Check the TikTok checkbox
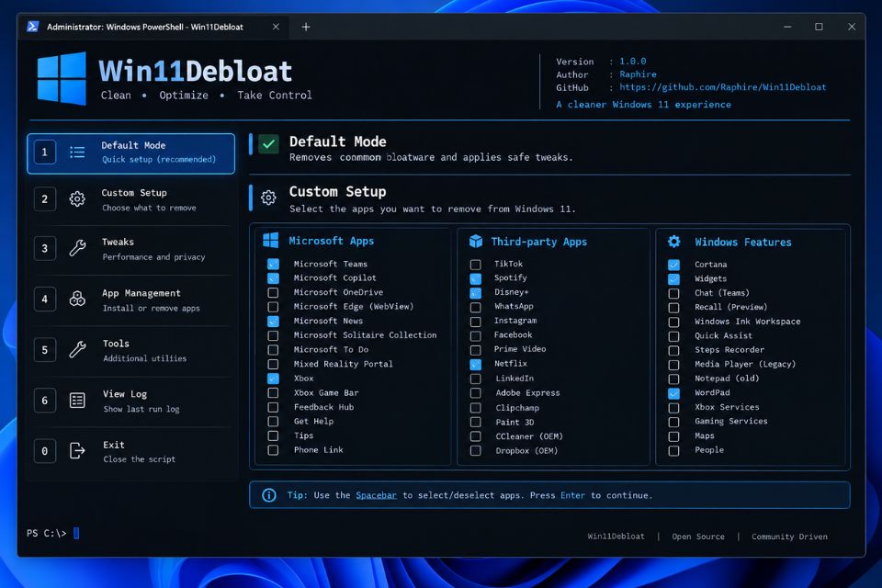This screenshot has width=882, height=588. 475,264
